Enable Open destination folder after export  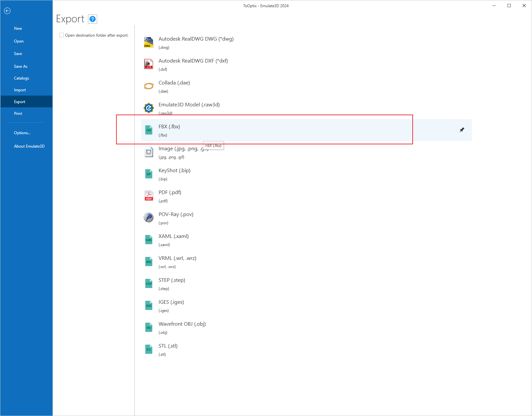tap(61, 35)
